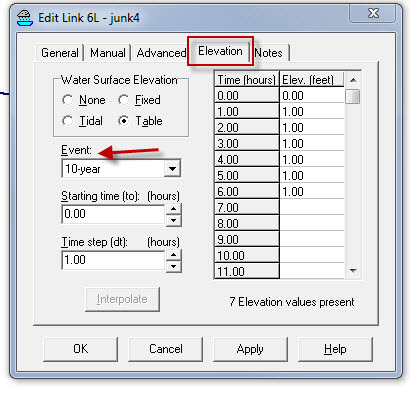
Task: Decrease Time step with down arrow
Action: click(173, 266)
